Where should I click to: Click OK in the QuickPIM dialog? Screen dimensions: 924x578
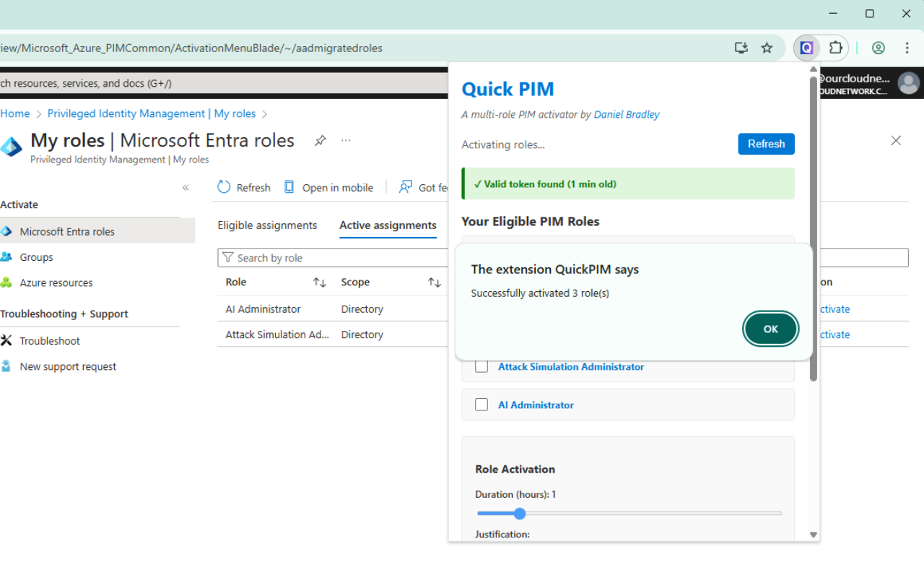770,329
